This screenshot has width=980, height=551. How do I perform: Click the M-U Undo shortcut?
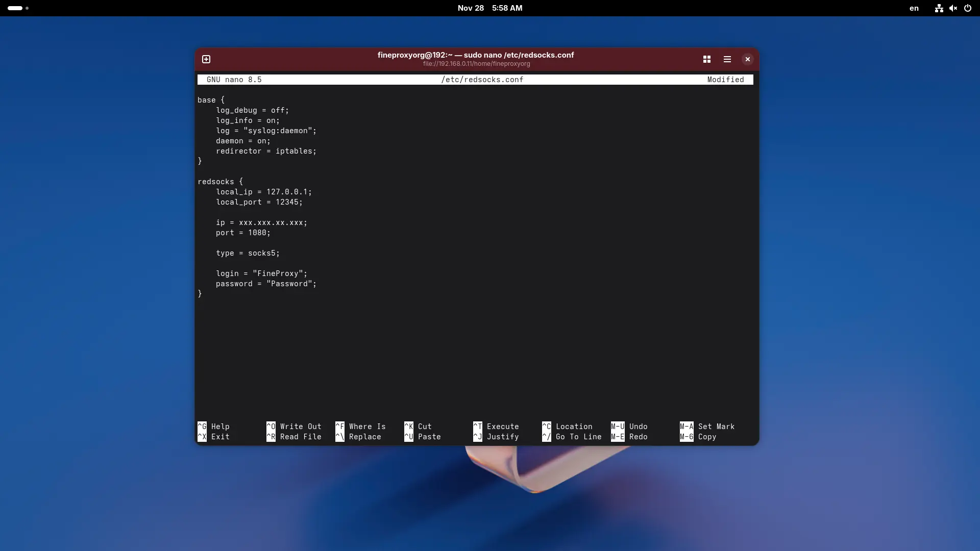coord(629,427)
